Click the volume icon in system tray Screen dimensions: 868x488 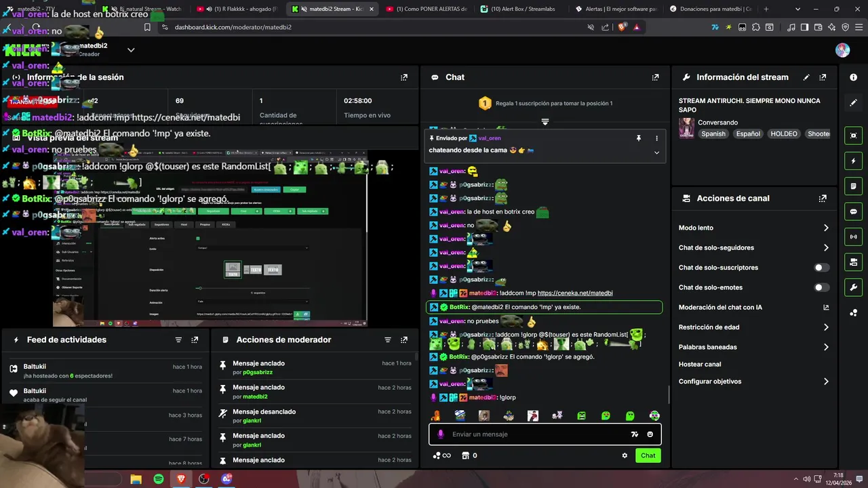point(807,479)
